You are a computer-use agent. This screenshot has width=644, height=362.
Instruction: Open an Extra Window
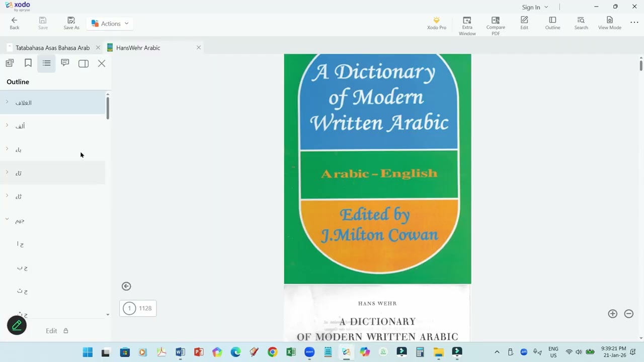[x=467, y=26]
